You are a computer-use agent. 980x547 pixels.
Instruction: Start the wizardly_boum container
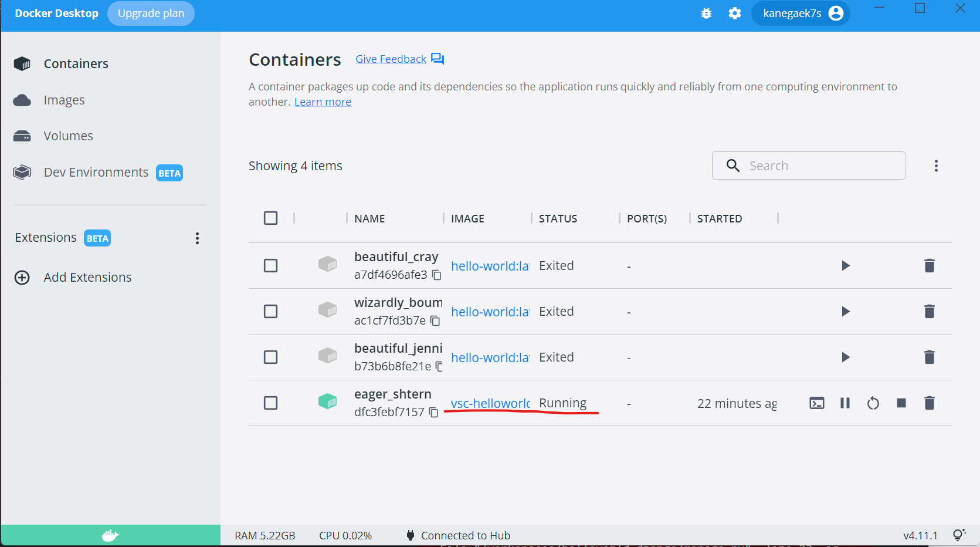tap(845, 312)
